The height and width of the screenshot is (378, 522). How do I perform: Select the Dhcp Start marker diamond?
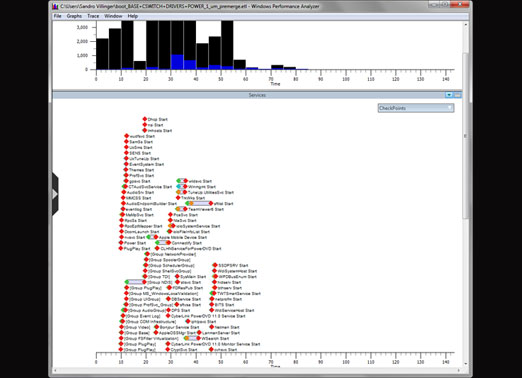point(145,119)
